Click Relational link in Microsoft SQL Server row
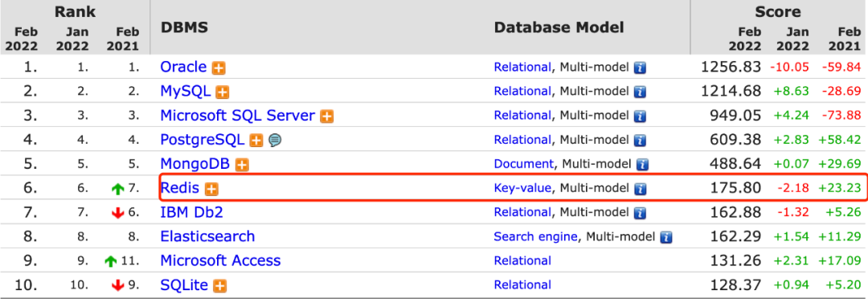Viewport: 868px width, 299px height. coord(522,116)
